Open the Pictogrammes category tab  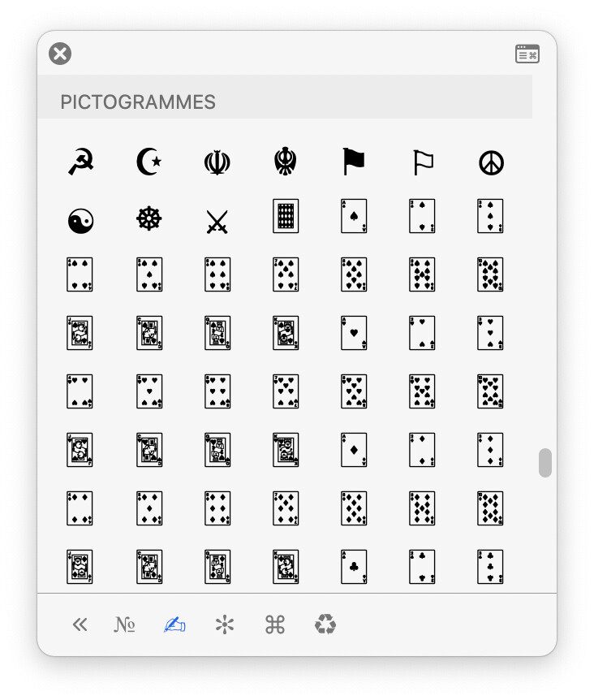174,624
